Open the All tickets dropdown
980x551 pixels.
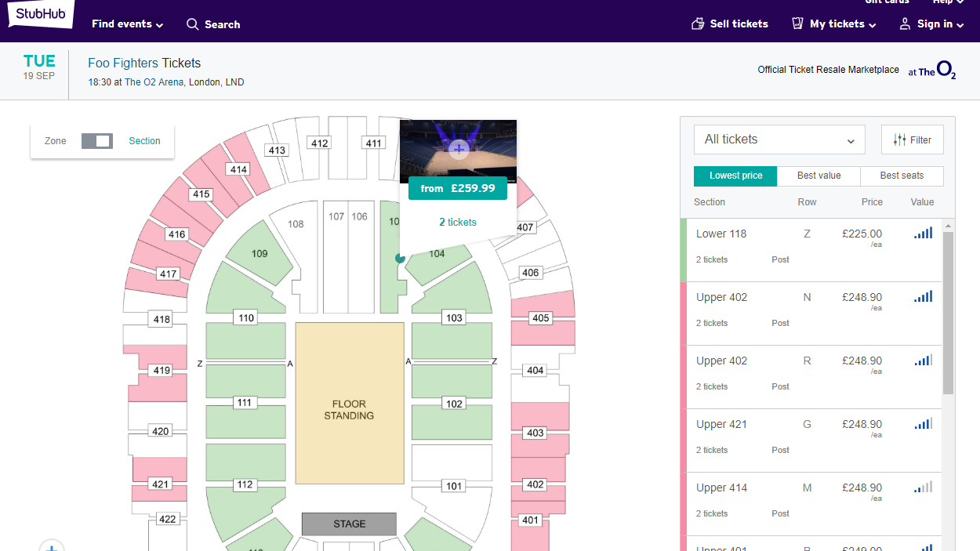(x=779, y=139)
